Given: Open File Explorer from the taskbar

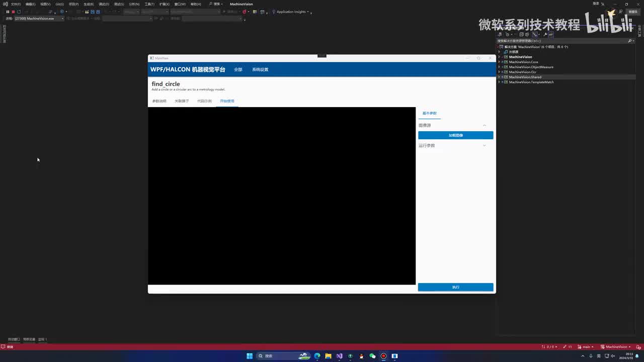Looking at the screenshot, I should pos(328,356).
